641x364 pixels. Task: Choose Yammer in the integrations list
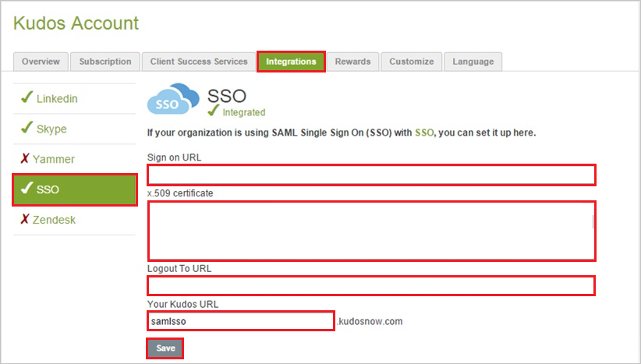coord(74,159)
